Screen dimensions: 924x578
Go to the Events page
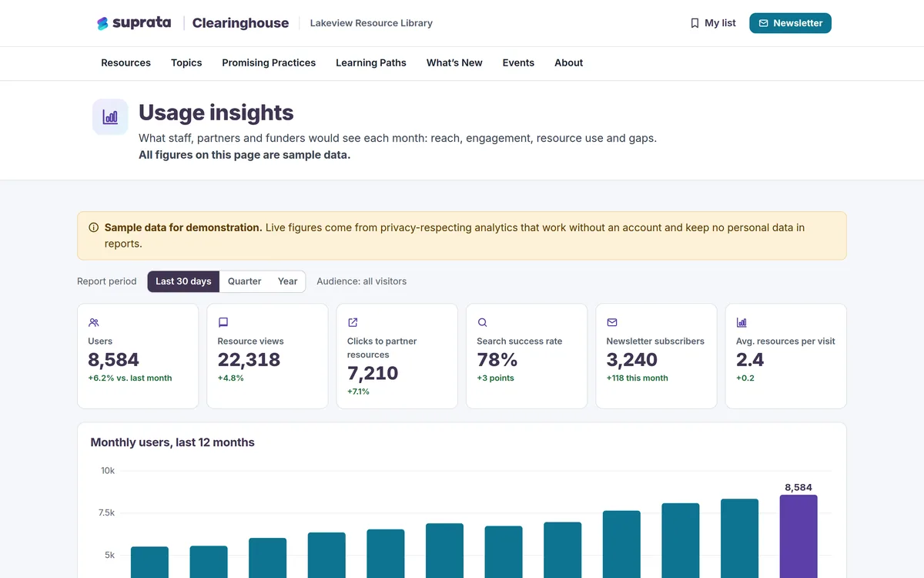click(x=518, y=63)
